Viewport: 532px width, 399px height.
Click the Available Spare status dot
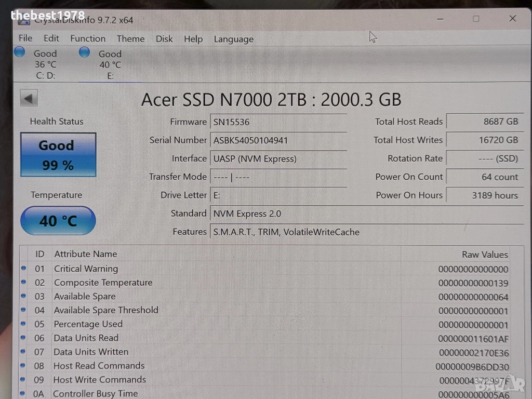(23, 296)
